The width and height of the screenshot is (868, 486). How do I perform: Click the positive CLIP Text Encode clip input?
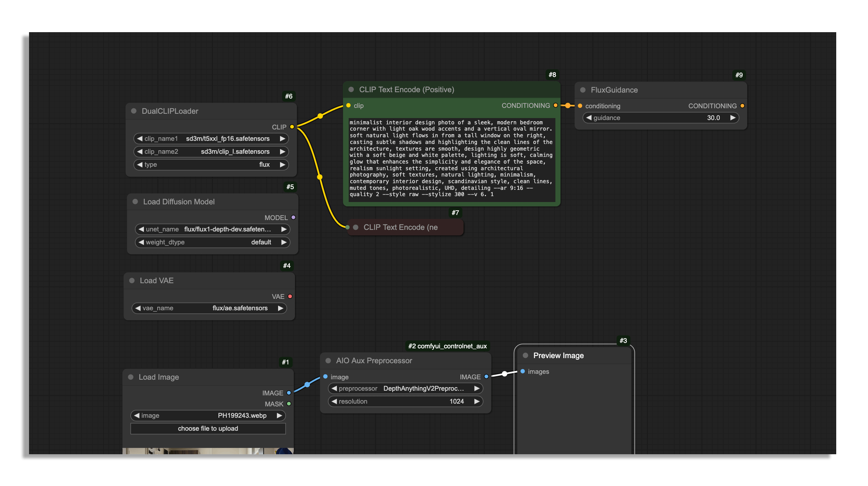point(348,106)
